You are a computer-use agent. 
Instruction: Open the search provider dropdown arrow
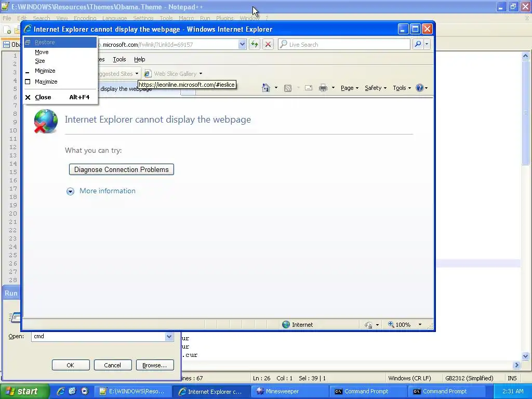coord(427,44)
